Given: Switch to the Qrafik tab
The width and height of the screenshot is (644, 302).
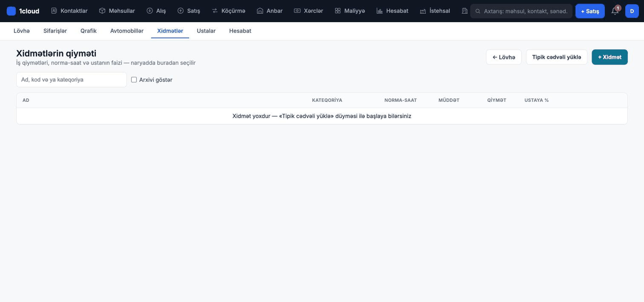Looking at the screenshot, I should [88, 31].
